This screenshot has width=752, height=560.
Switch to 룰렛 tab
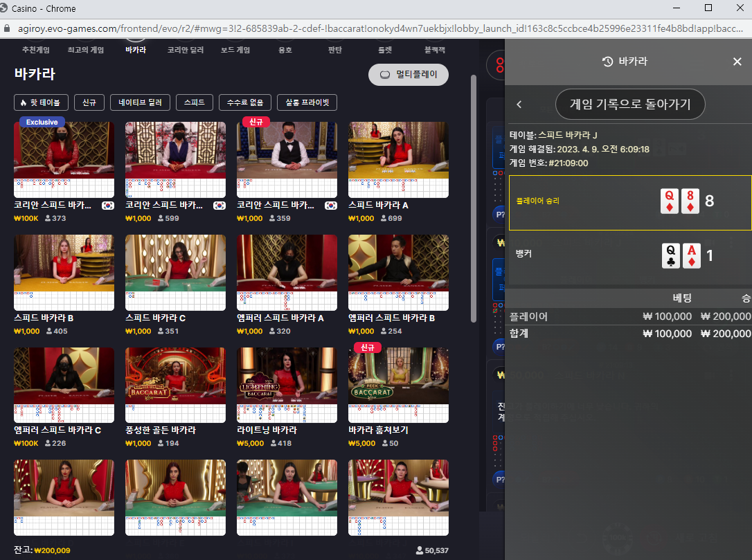(384, 50)
